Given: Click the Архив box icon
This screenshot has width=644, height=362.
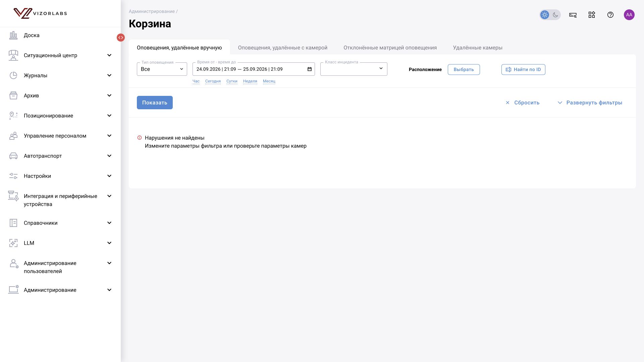Looking at the screenshot, I should (13, 96).
